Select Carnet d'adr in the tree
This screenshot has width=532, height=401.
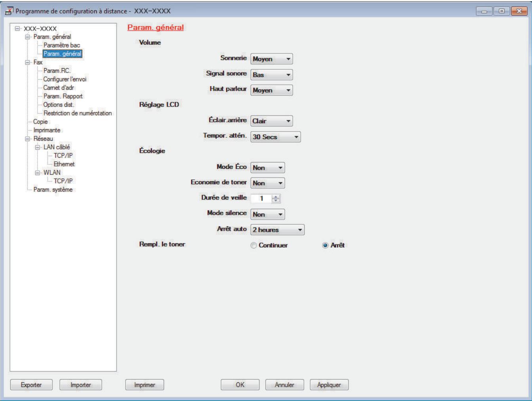pyautogui.click(x=59, y=88)
